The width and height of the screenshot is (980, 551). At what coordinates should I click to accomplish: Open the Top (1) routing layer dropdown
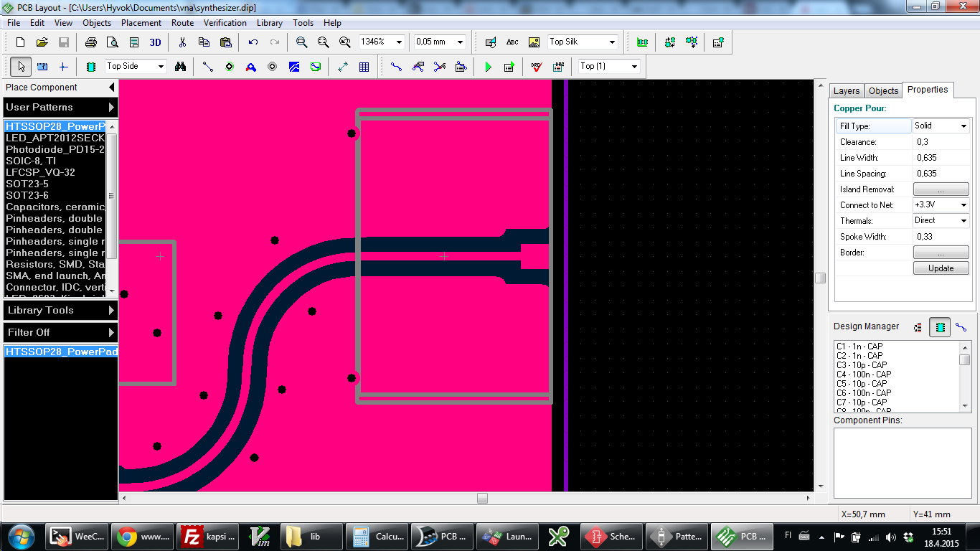tap(634, 67)
